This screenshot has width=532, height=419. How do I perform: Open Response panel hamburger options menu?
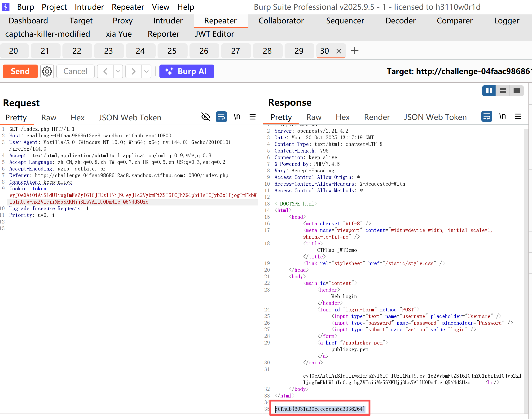(518, 117)
